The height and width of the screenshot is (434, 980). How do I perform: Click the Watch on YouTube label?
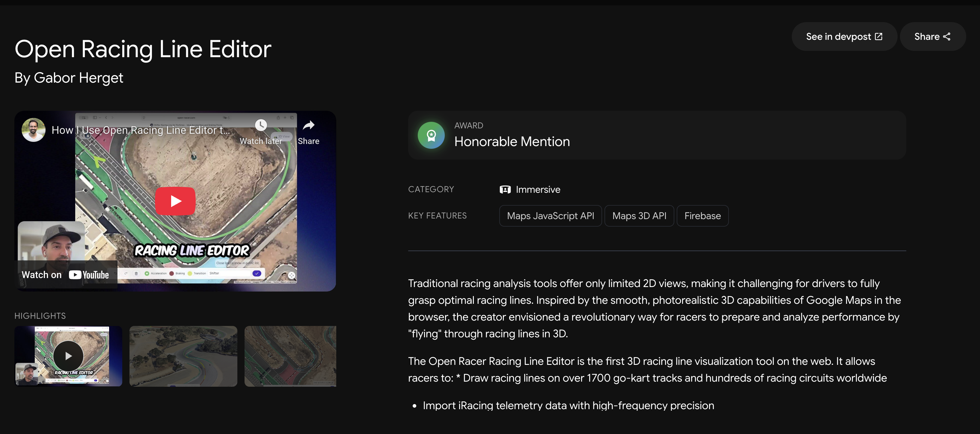coord(41,275)
